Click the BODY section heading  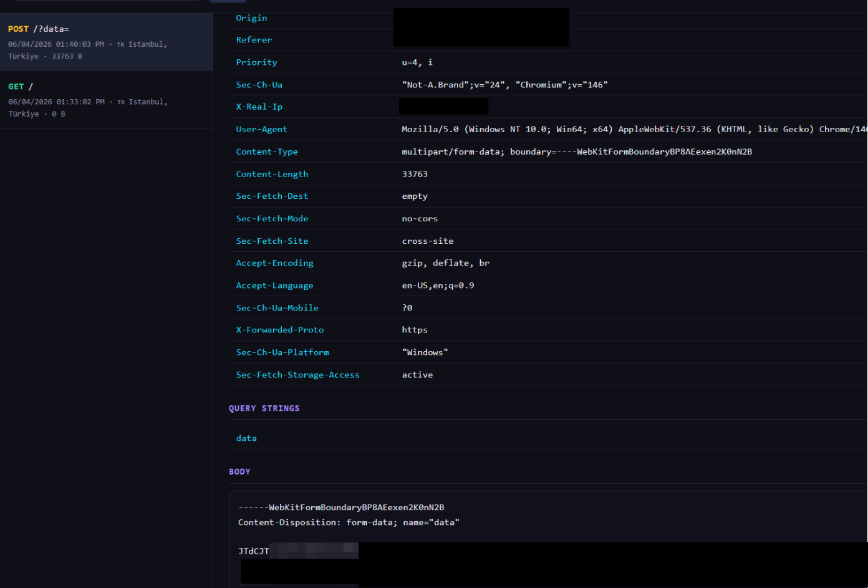click(x=239, y=472)
